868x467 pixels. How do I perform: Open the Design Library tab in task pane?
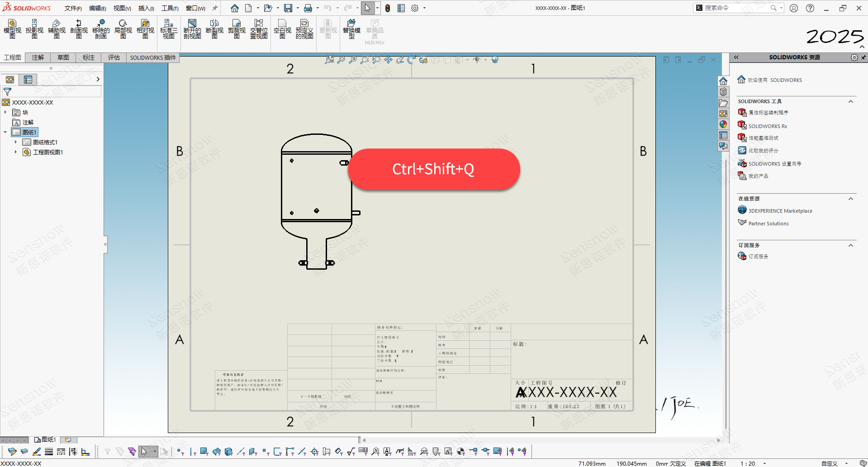pos(723,92)
